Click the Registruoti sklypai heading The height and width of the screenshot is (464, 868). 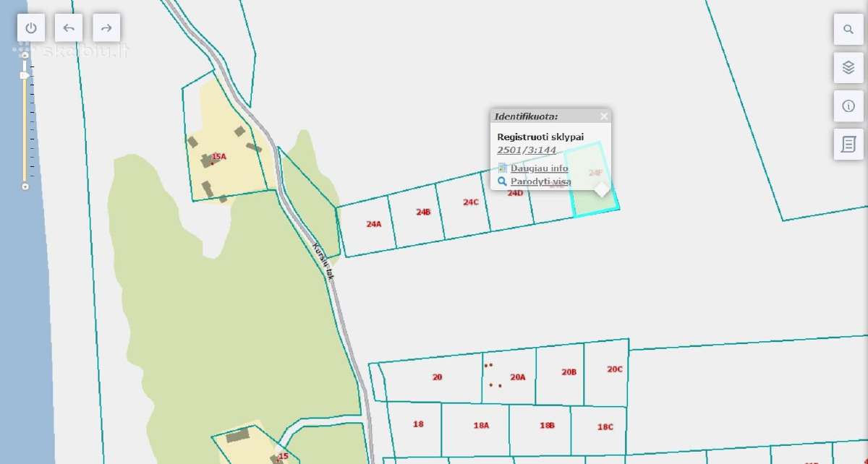pos(540,137)
